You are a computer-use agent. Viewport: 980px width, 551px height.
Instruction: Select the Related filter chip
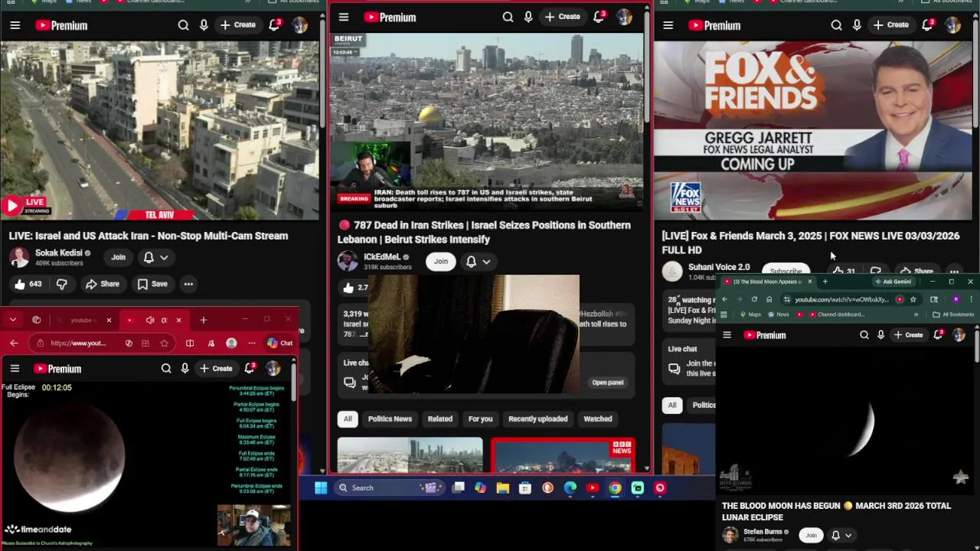439,419
